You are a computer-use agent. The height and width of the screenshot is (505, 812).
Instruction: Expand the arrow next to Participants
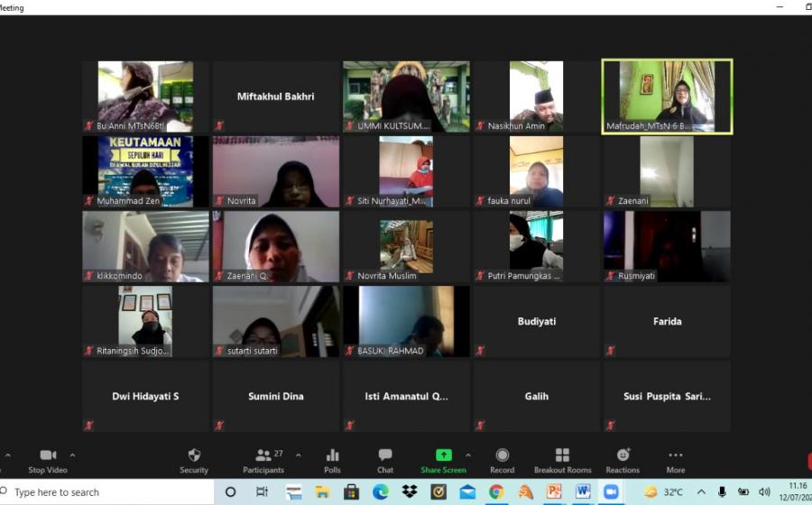point(299,454)
